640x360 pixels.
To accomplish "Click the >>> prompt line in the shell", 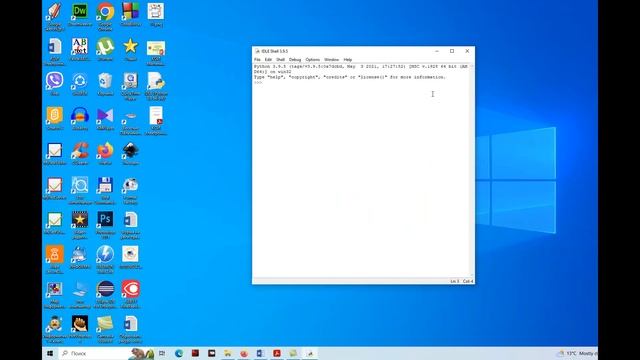I will [x=258, y=82].
